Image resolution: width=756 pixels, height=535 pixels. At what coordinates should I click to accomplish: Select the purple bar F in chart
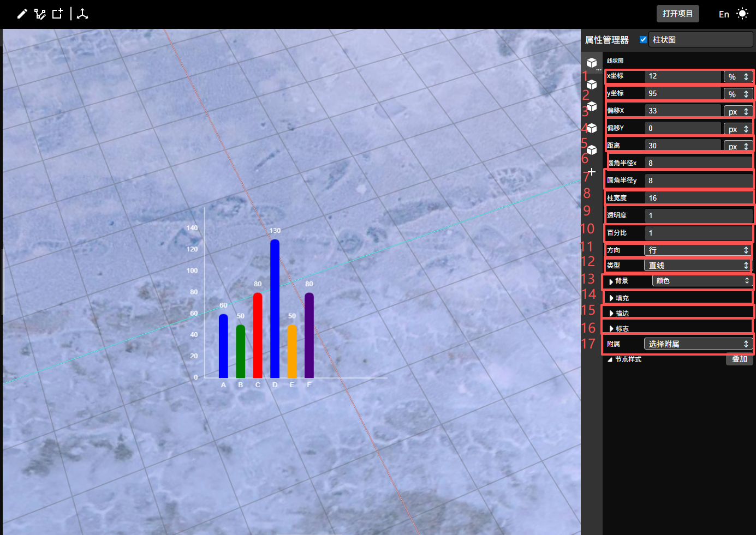tap(309, 335)
